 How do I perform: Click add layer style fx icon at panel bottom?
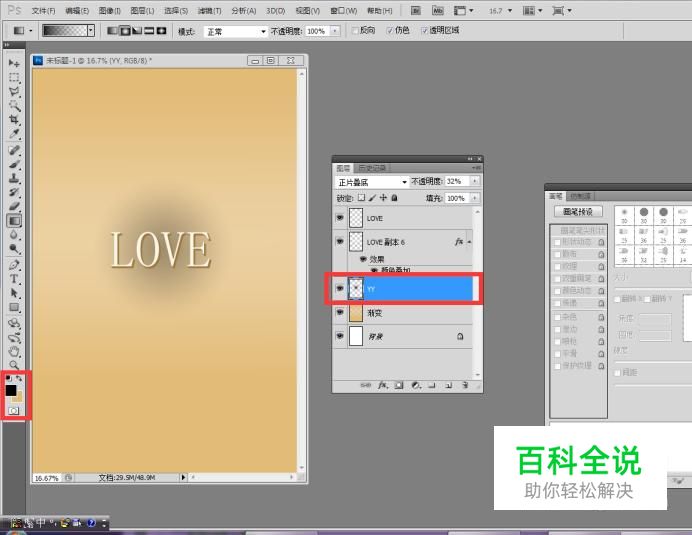point(383,385)
